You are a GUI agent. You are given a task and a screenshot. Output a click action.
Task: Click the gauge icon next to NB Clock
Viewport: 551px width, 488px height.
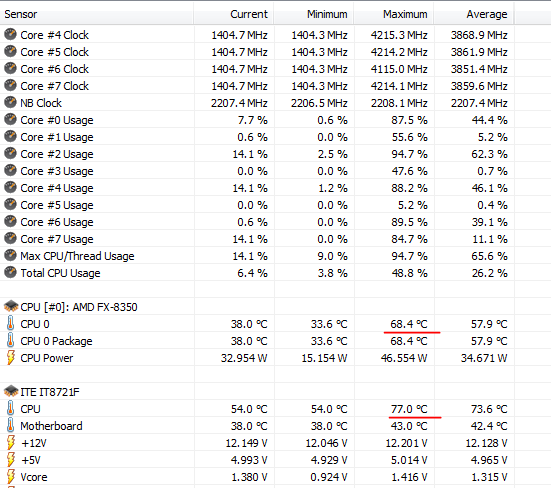pyautogui.click(x=10, y=102)
